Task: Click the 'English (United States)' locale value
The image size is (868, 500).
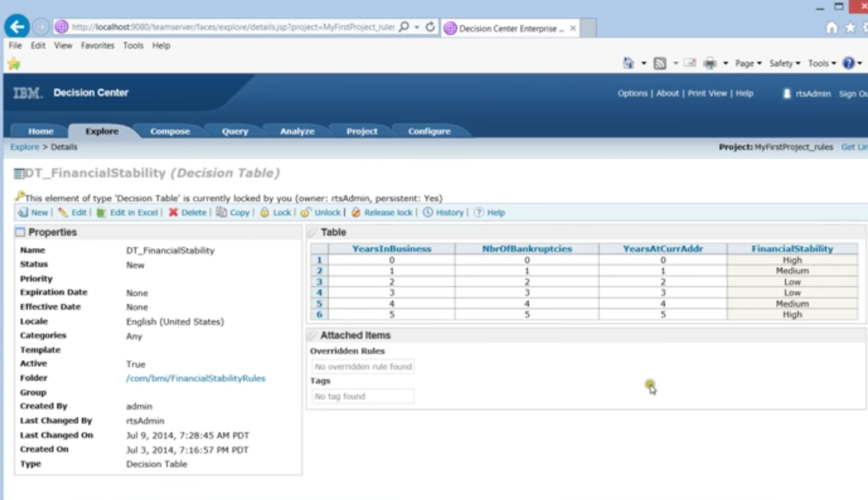Action: [x=175, y=321]
